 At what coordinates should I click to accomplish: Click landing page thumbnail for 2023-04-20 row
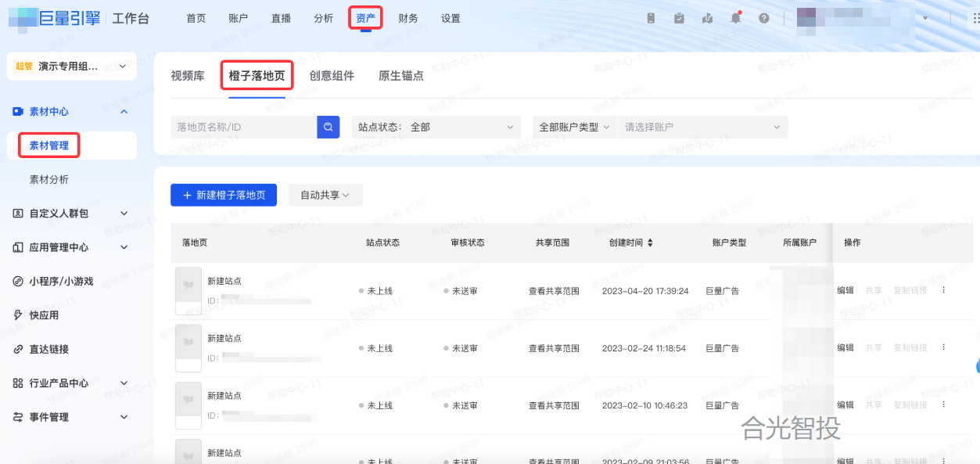(x=188, y=291)
